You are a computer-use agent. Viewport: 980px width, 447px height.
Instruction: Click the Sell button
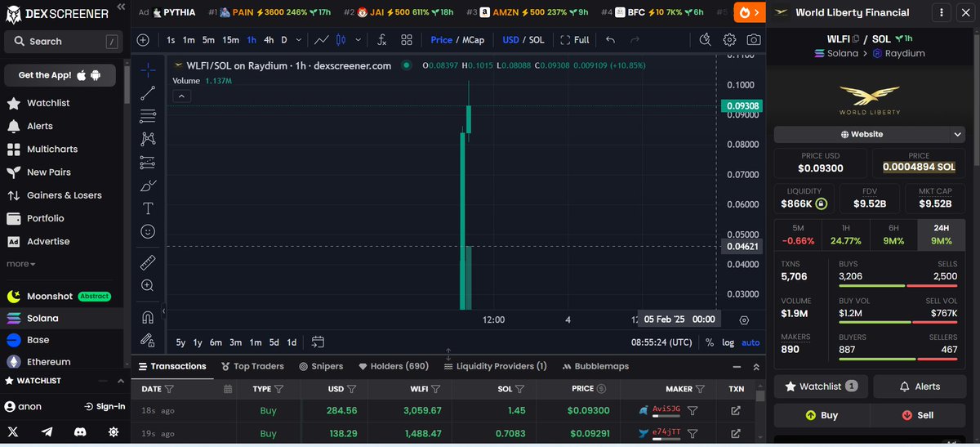(917, 415)
